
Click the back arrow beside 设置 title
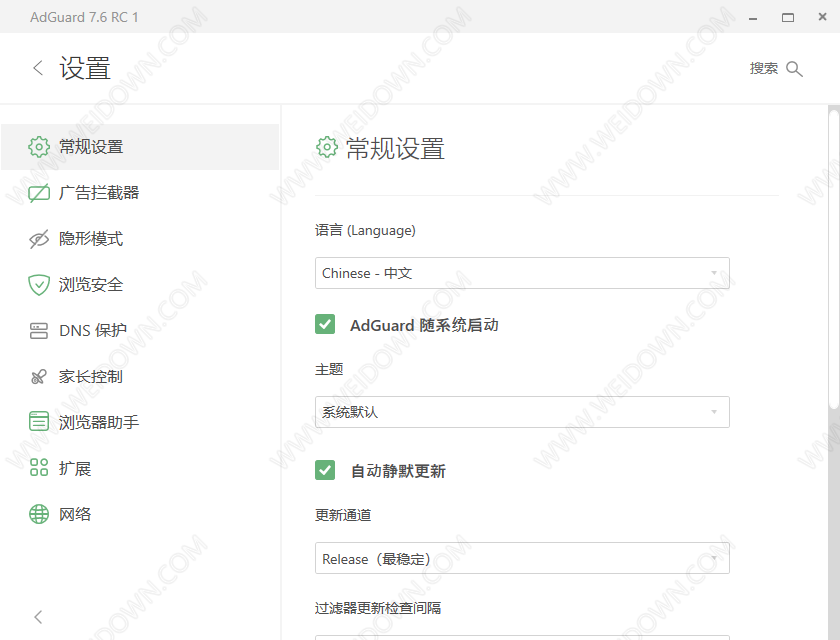point(38,68)
